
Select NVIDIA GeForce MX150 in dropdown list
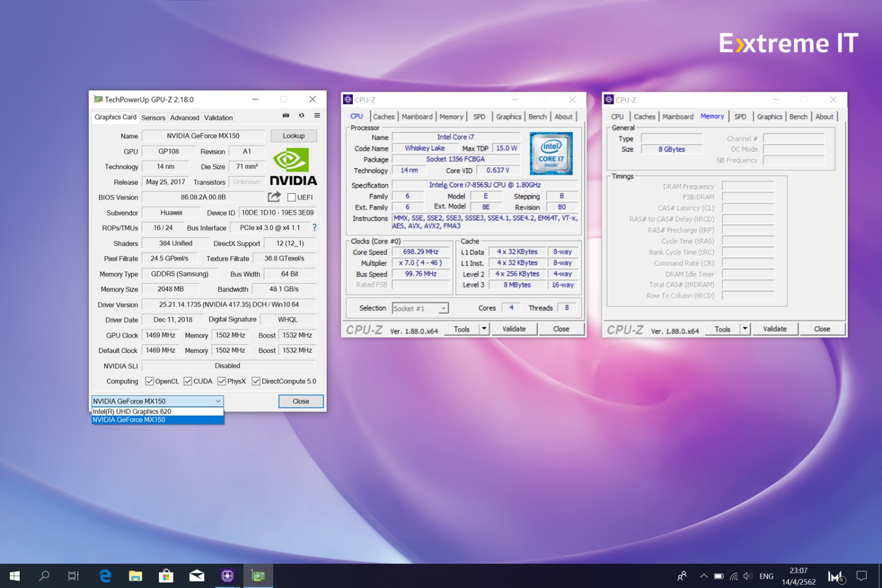[158, 420]
